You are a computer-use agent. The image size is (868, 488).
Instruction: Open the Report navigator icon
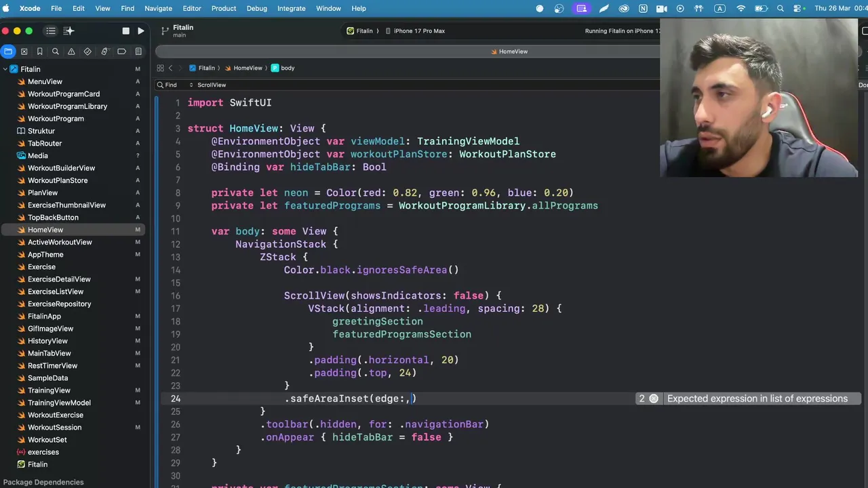click(x=138, y=52)
